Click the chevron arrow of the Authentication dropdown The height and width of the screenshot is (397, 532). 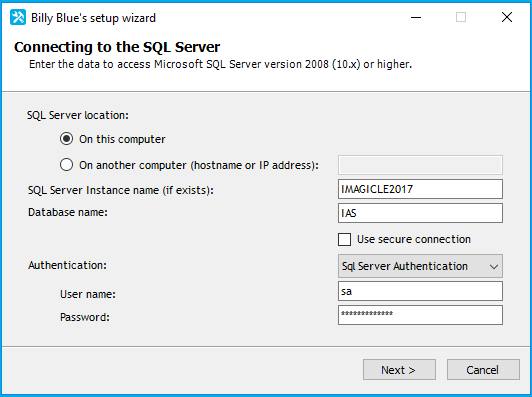coord(494,267)
